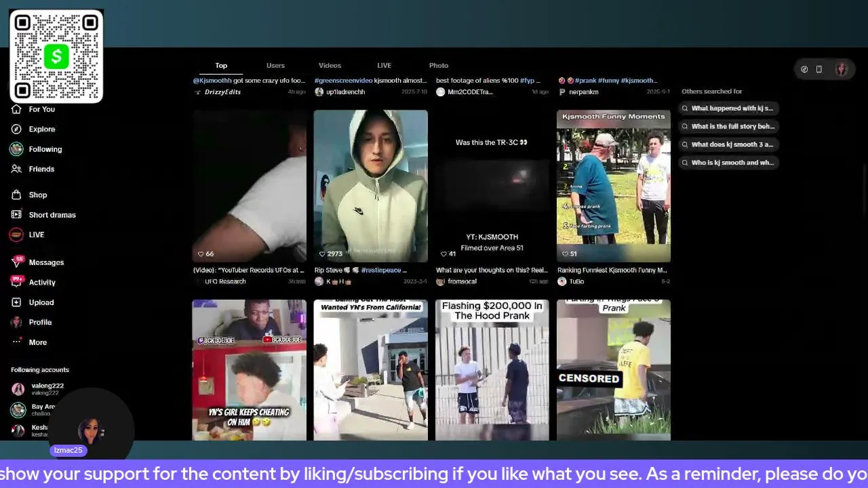Open the profile avatar at top right

842,69
